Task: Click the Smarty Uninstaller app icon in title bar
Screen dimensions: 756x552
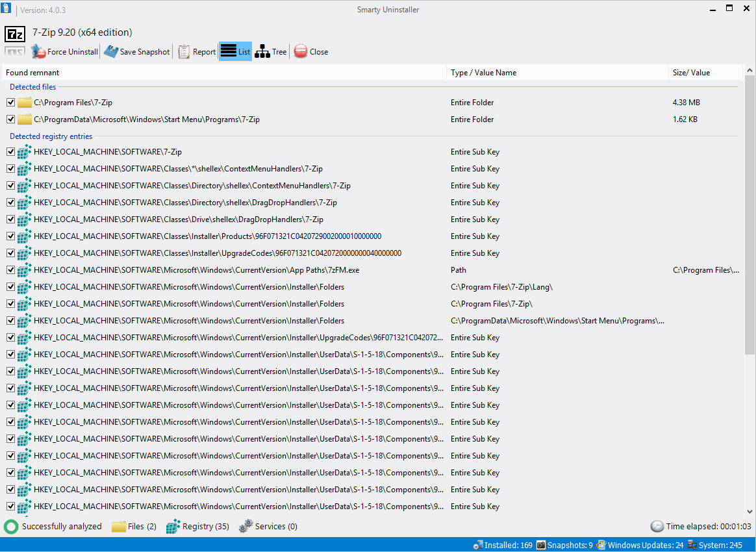Action: [6, 8]
